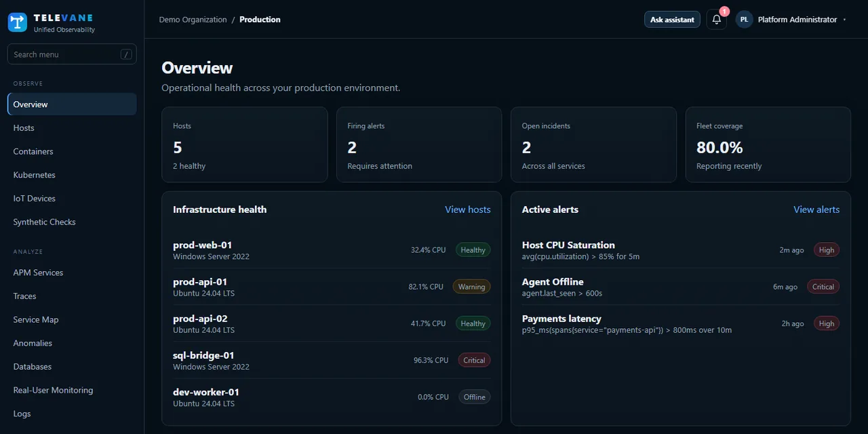868x434 pixels.
Task: Open Service Map in the sidebar
Action: [72, 319]
